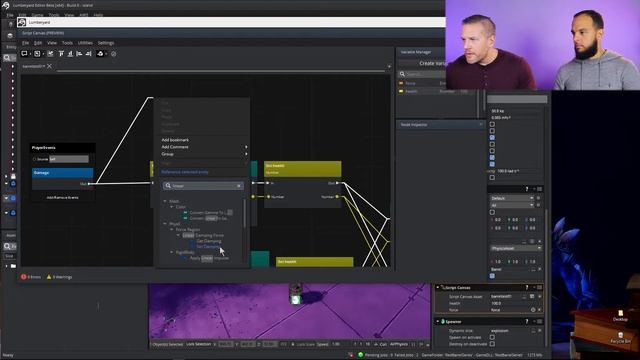Viewport: 640px width, 360px height.
Task: Open the All dropdown in inspector
Action: point(512,205)
